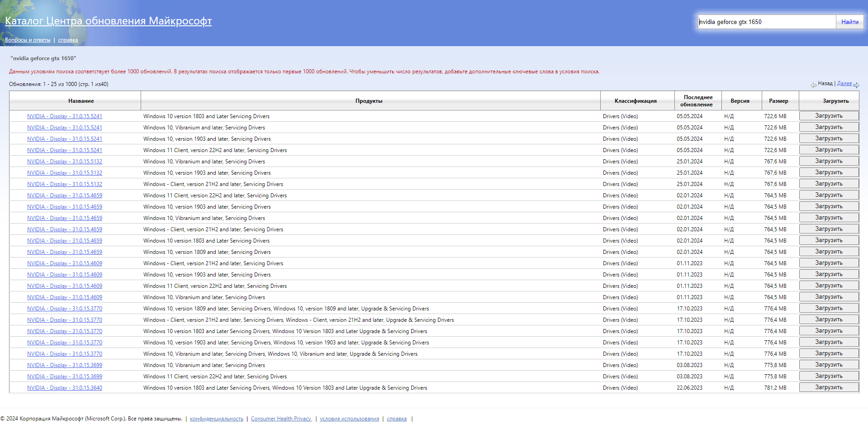Click Загрузить for 31.0.15.3699 Windows 10 Vibranium row
Image resolution: width=868 pixels, height=434 pixels.
pos(829,365)
